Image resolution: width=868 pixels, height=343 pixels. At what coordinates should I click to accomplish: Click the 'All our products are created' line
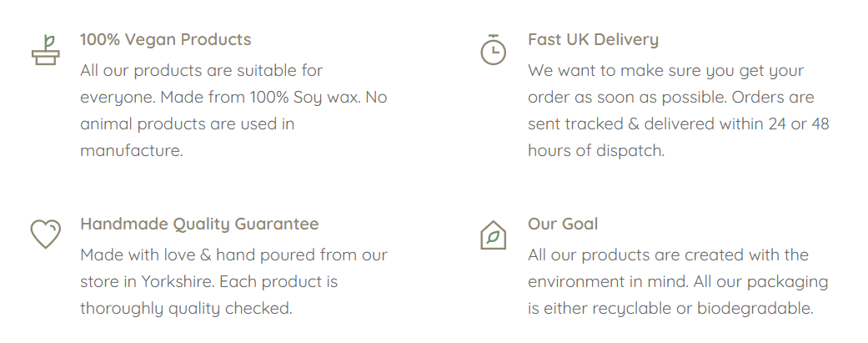pyautogui.click(x=668, y=255)
